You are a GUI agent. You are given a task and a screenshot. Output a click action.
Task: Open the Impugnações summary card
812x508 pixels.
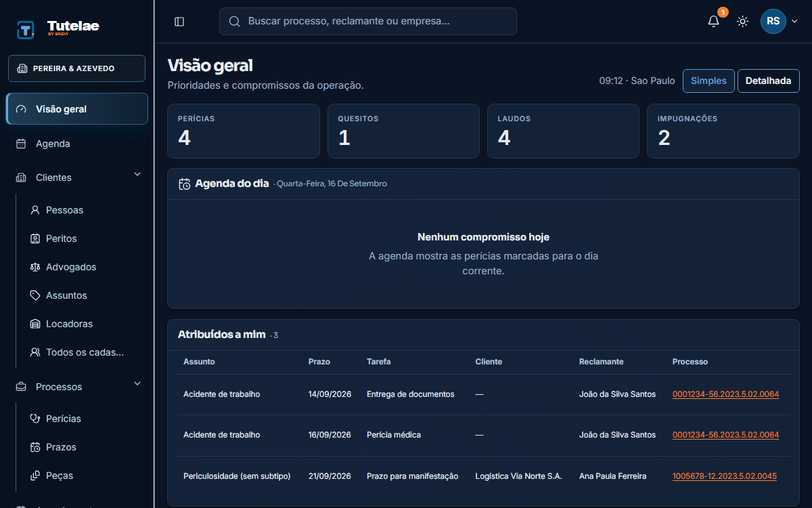coord(723,131)
